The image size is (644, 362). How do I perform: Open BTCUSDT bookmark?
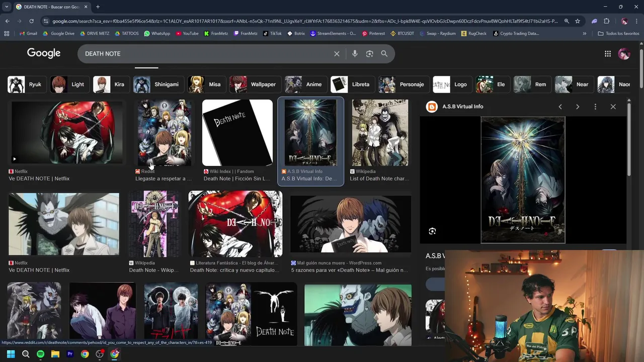pos(402,34)
